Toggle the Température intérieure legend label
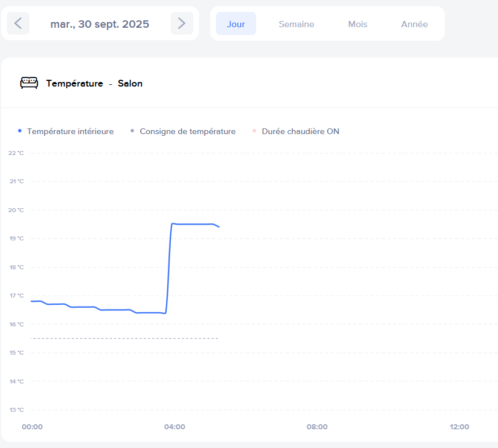 pos(70,131)
